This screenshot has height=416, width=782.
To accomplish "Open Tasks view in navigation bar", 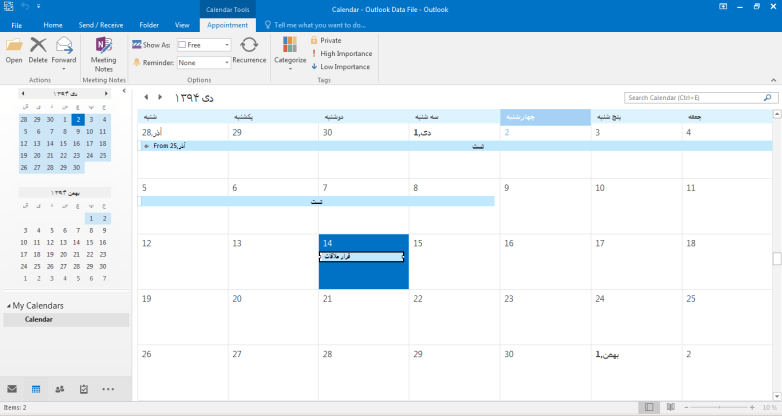I will coord(84,388).
